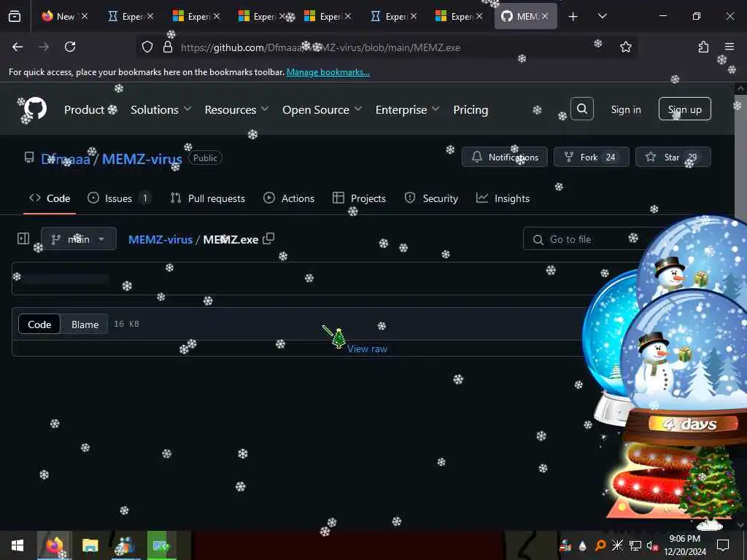The height and width of the screenshot is (560, 747).
Task: Open the tracking protection shield panel
Action: coord(147,47)
